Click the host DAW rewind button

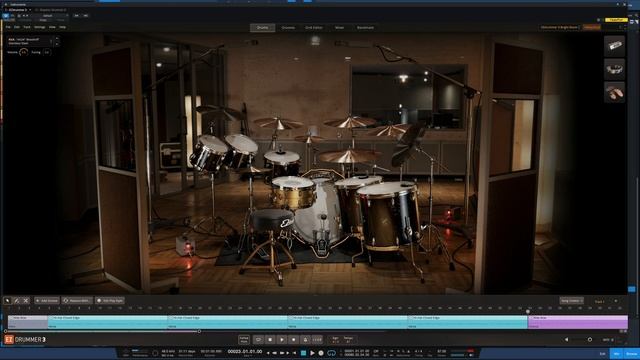[275, 353]
